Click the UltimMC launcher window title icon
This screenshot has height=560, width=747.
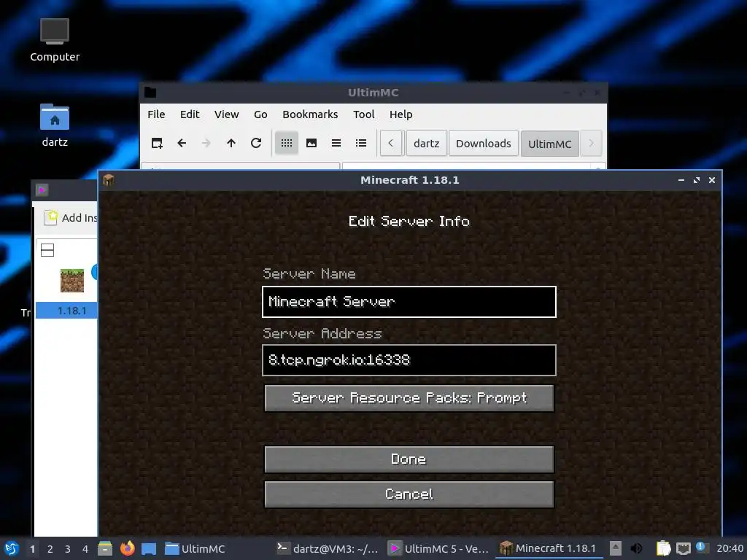42,190
